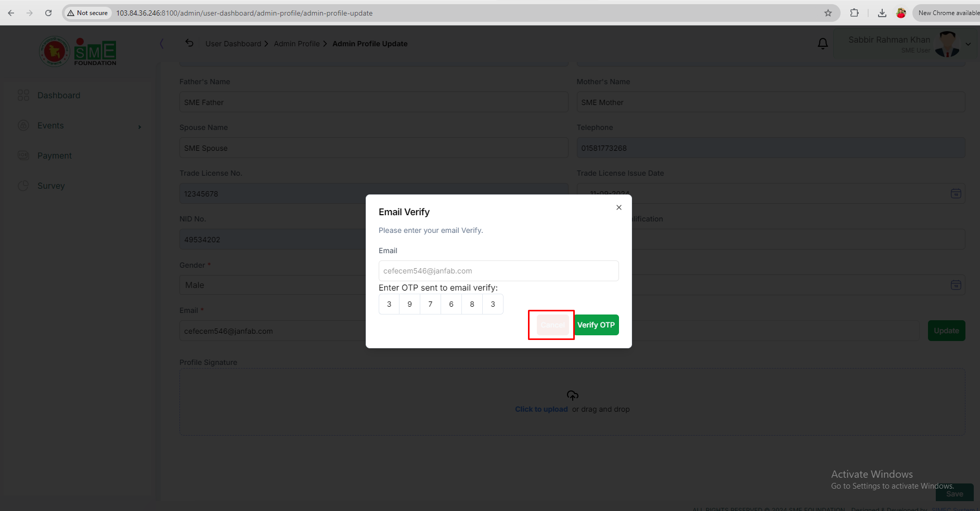Collapse the sidebar with chevron icon

162,44
